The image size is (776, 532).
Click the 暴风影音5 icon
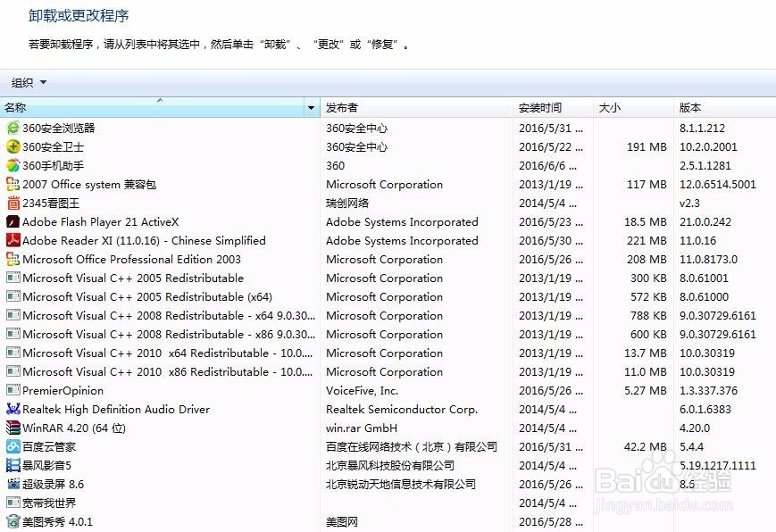[x=13, y=465]
